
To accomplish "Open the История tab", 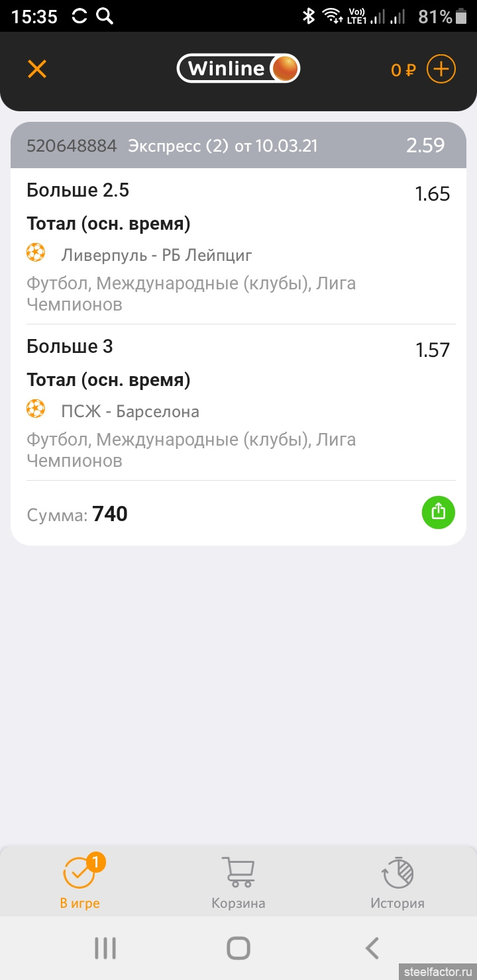I will [x=397, y=882].
